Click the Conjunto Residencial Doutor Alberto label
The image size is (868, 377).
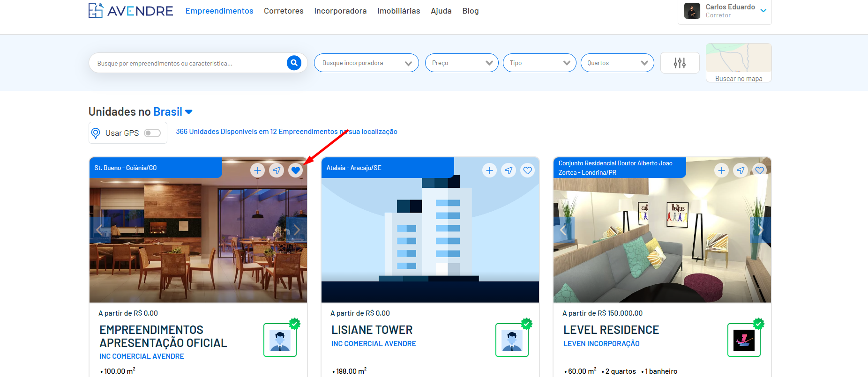[615, 168]
